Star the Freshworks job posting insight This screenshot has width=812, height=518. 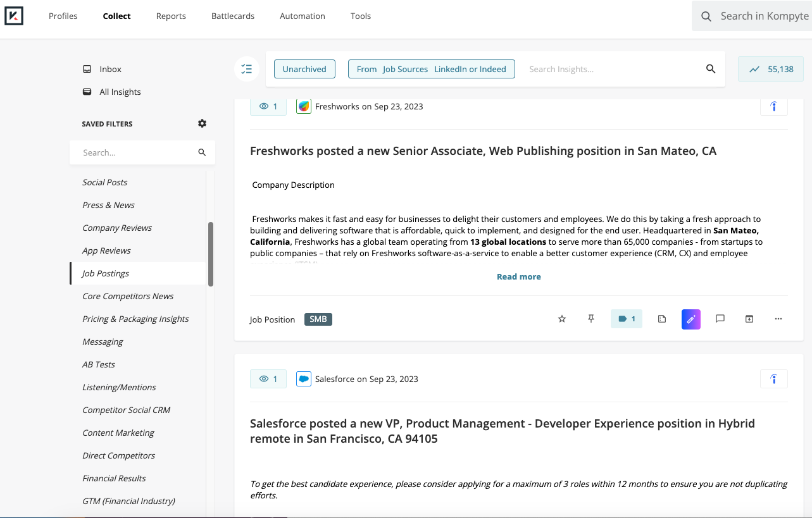point(561,319)
